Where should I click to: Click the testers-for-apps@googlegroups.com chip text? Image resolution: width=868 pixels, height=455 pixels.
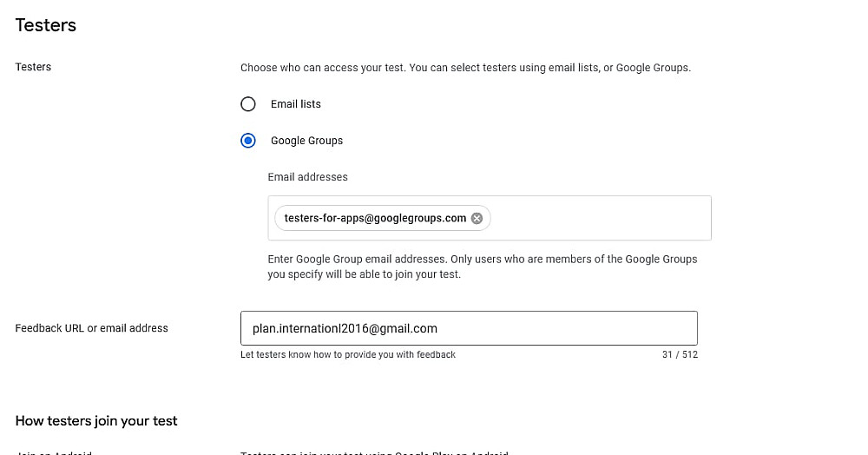click(x=375, y=219)
